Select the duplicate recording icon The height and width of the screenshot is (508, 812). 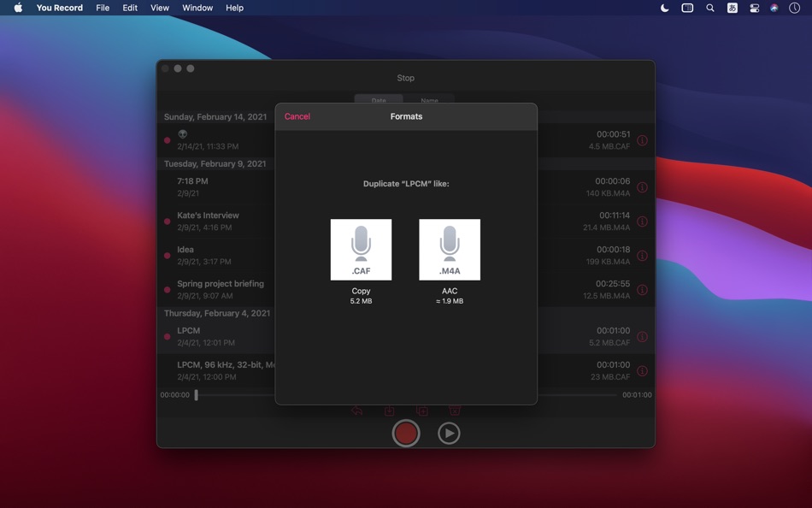(x=422, y=411)
